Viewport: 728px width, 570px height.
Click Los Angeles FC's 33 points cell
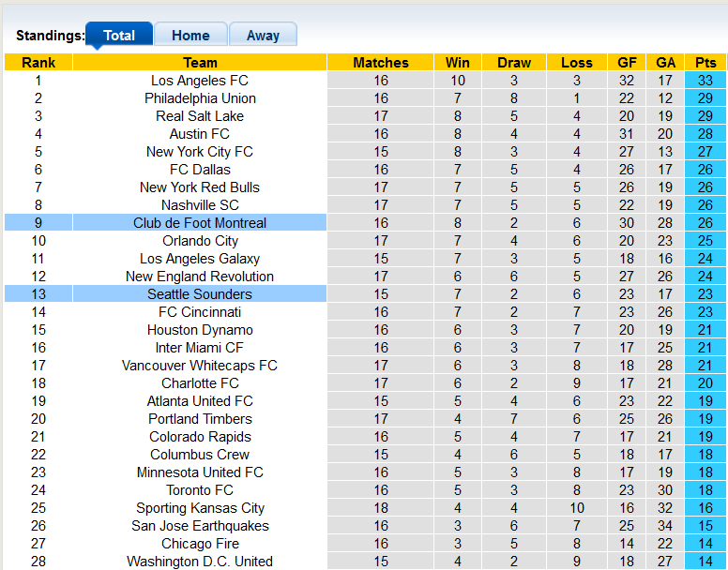click(705, 81)
